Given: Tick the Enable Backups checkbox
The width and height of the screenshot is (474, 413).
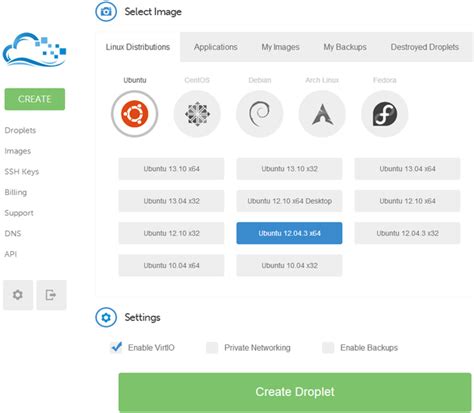Looking at the screenshot, I should pyautogui.click(x=328, y=348).
